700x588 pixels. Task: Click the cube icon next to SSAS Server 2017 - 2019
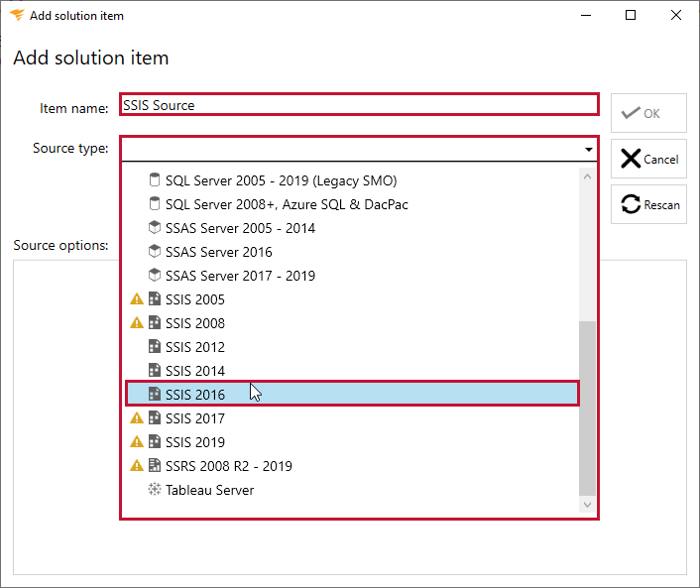click(154, 275)
